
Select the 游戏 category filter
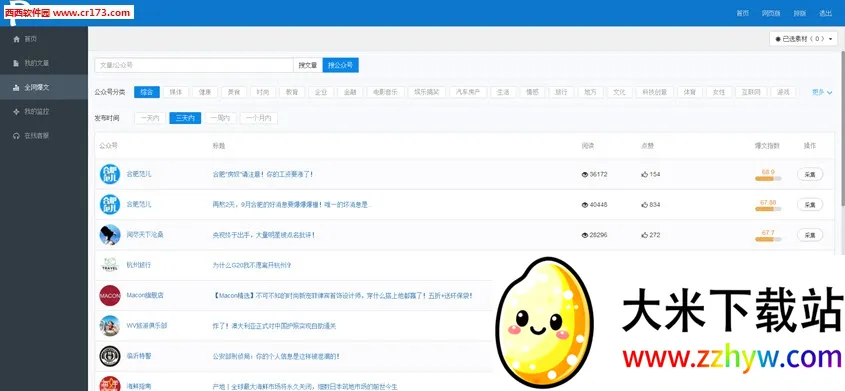pos(783,92)
